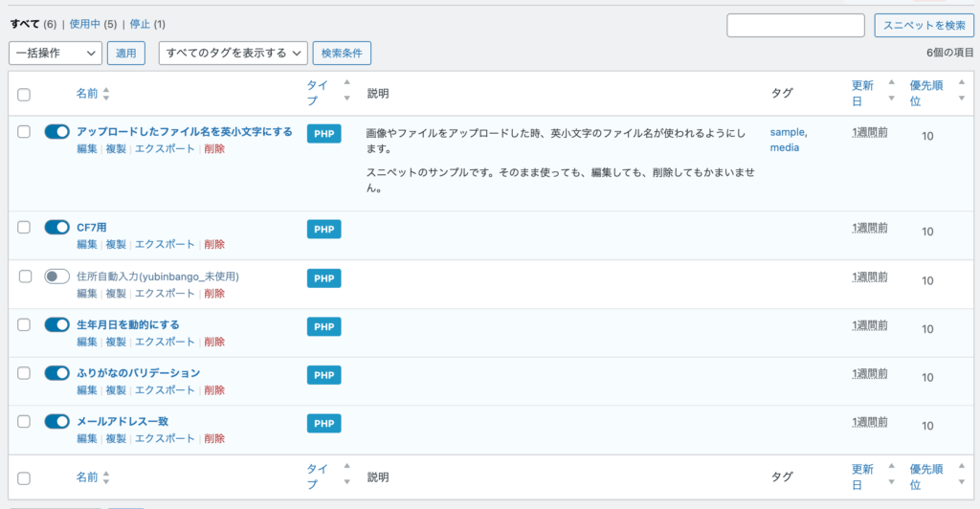Viewport: 980px width, 509px height.
Task: Click sort arrows beside タイプ header
Action: pos(346,94)
